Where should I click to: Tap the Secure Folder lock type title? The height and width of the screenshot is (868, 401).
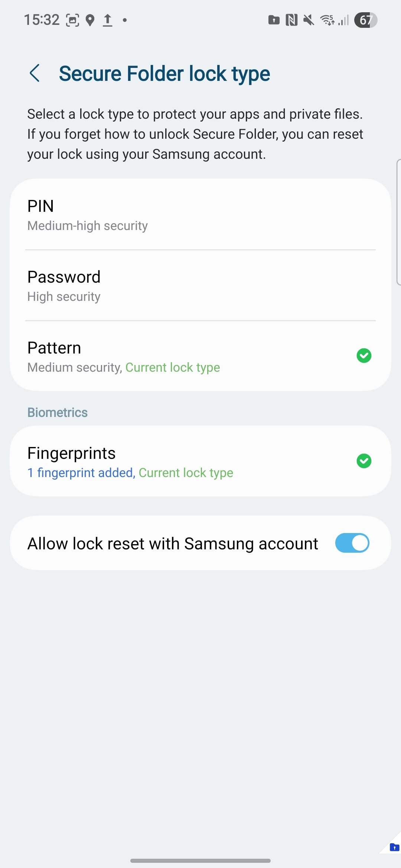click(164, 73)
